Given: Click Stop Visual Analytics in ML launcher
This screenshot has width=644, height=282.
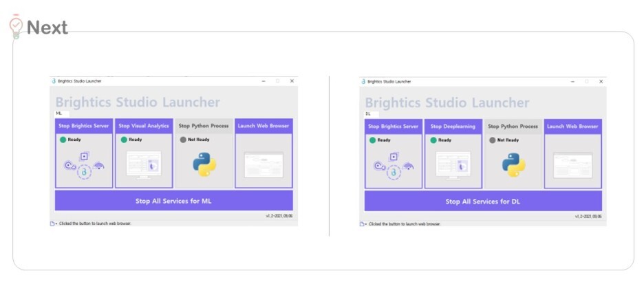Looking at the screenshot, I should click(x=144, y=126).
